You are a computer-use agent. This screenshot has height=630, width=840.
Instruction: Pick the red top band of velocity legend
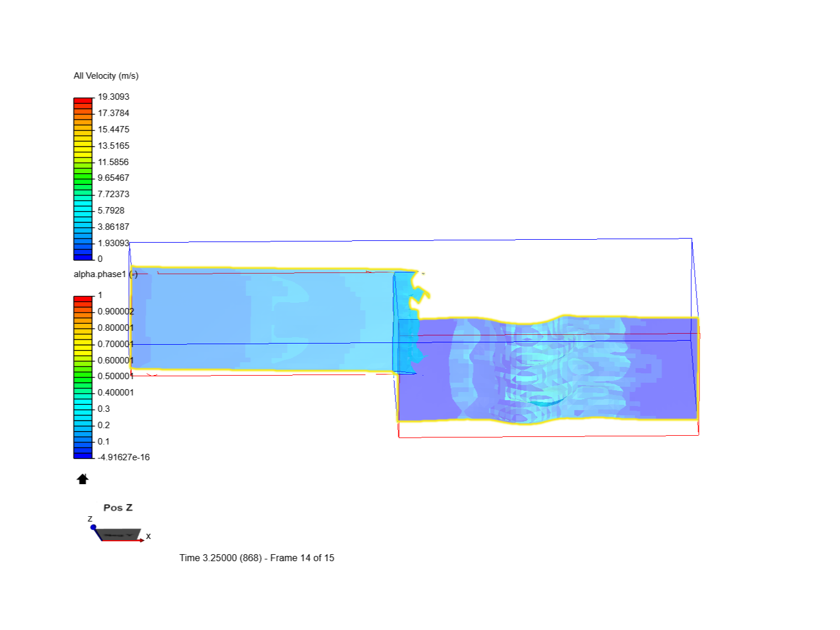(x=83, y=101)
